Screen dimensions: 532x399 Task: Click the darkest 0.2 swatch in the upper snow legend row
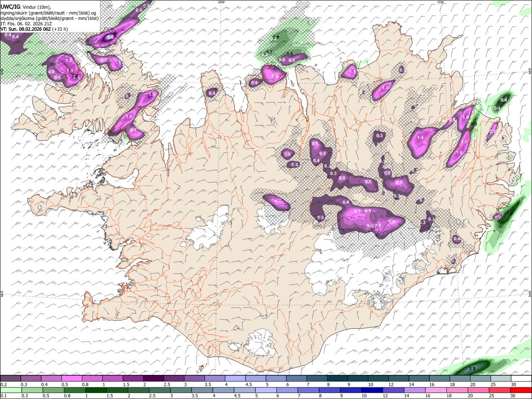[x=11, y=379]
